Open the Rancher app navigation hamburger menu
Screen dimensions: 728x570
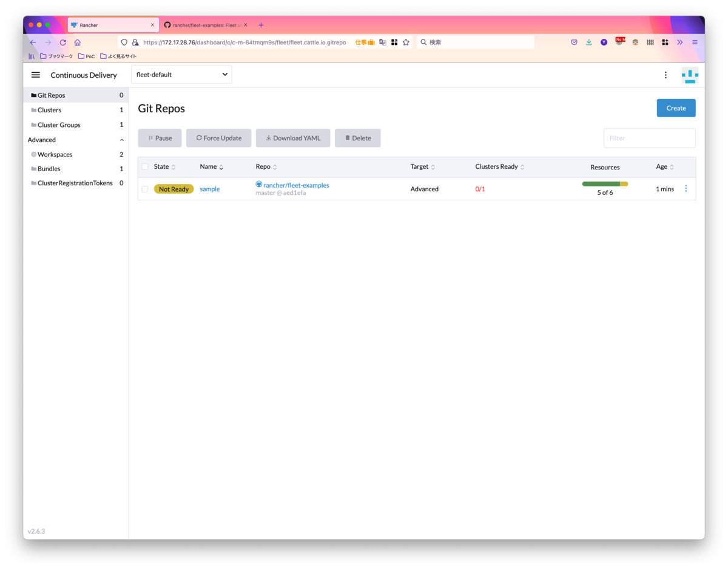[35, 75]
